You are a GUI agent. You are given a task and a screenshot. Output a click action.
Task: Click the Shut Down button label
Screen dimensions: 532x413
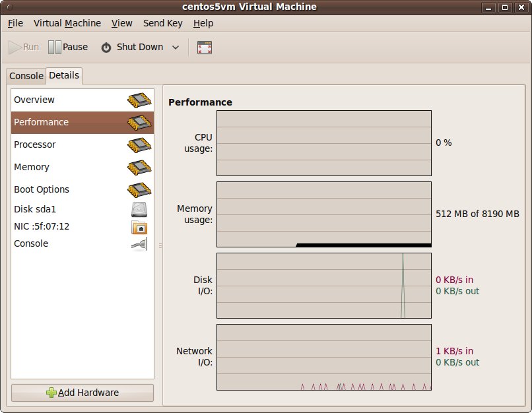[x=140, y=47]
